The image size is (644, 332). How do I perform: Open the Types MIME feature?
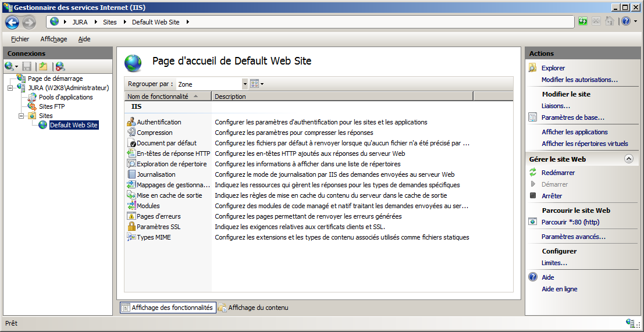click(154, 237)
